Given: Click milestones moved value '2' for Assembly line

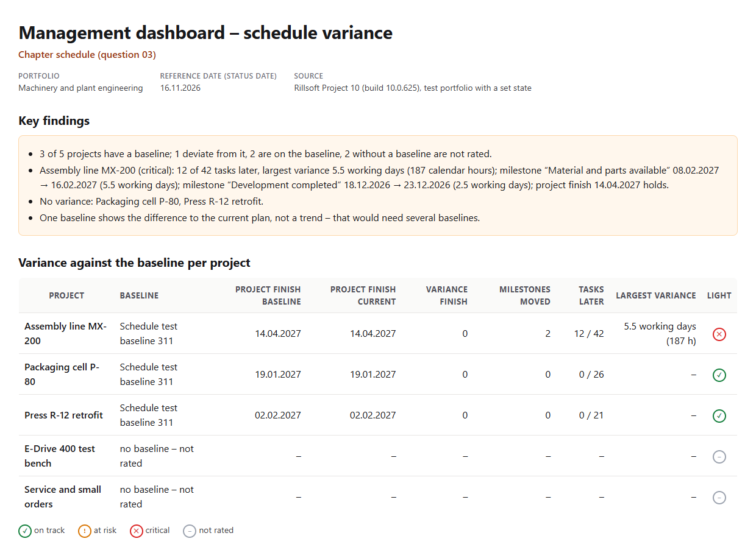Looking at the screenshot, I should point(548,334).
